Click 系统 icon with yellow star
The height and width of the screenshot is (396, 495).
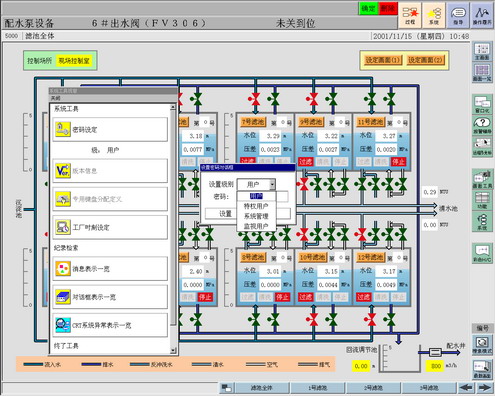coord(434,15)
